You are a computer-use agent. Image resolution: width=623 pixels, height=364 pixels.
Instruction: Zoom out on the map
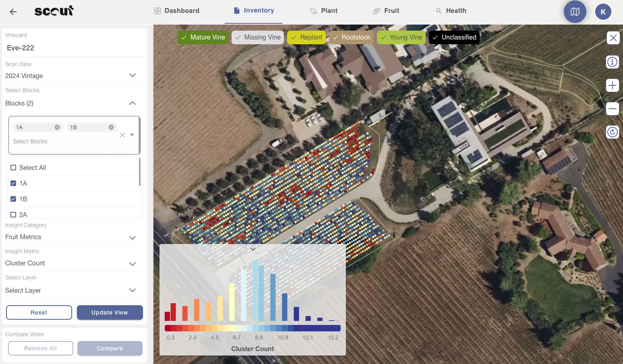coord(613,109)
